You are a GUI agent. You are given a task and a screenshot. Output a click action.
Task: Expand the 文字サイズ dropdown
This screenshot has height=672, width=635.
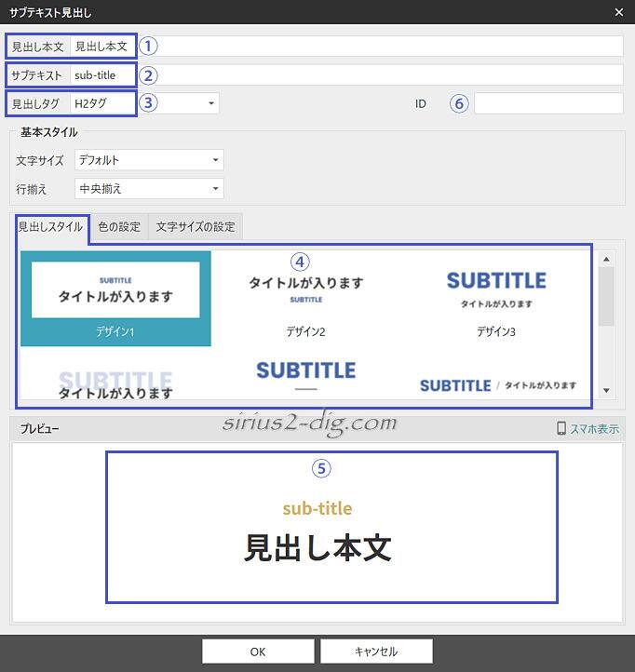pos(149,160)
